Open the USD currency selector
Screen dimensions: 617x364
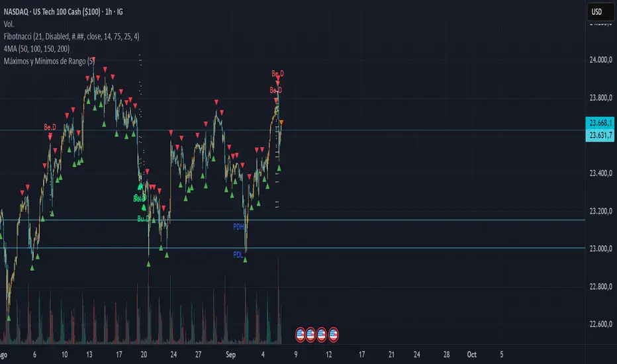tap(600, 12)
